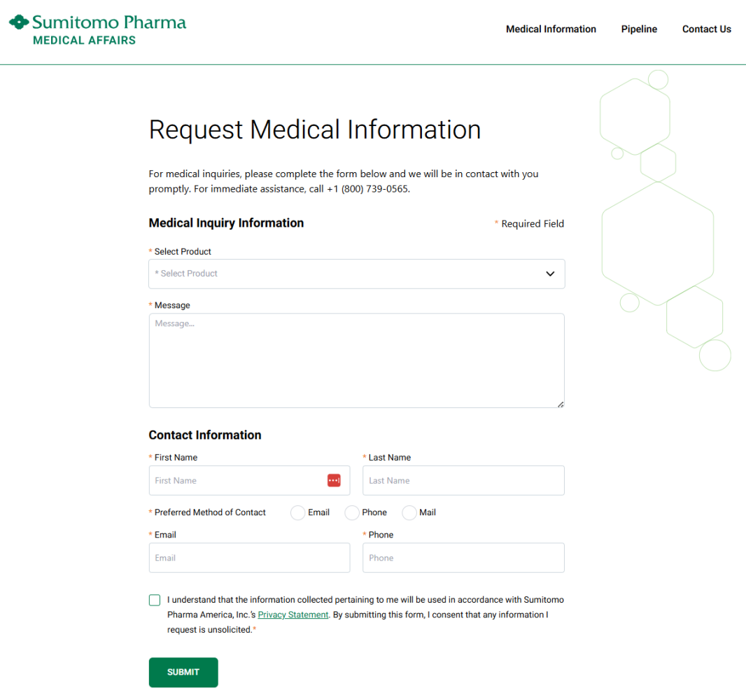
Task: Open Contact Us in top navigation
Action: 706,29
